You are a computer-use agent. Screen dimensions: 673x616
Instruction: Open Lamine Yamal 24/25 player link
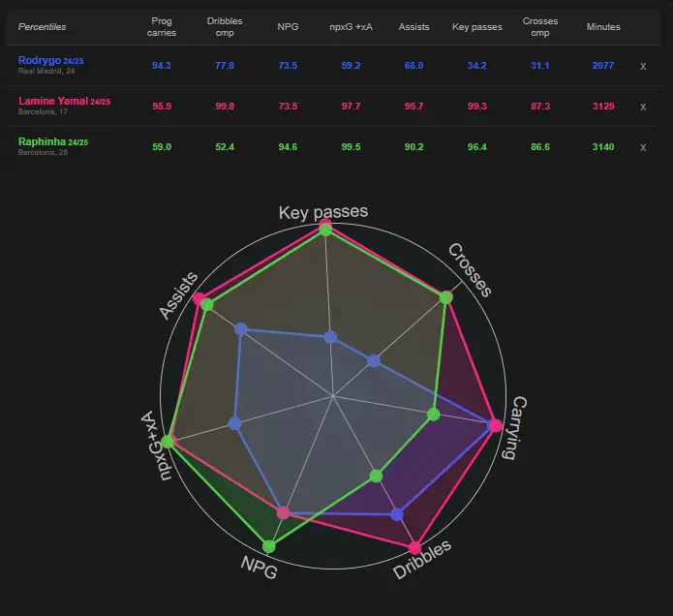tap(64, 102)
